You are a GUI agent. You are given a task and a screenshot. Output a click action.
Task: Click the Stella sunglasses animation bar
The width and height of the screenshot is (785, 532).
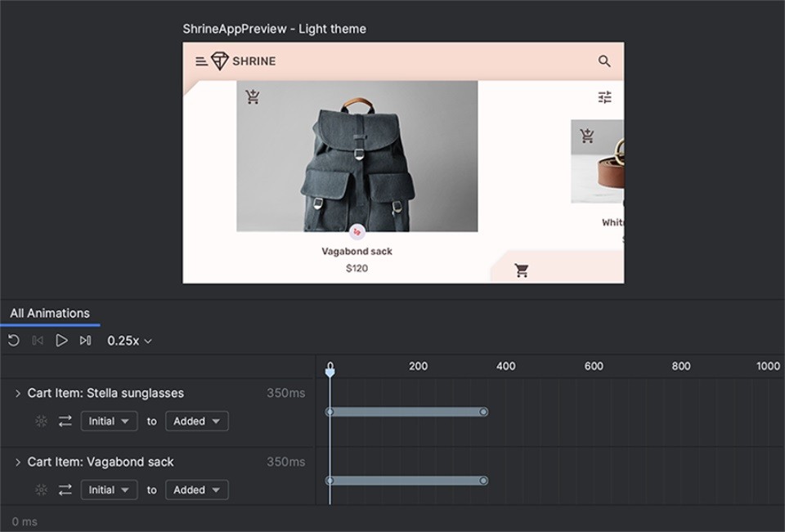pyautogui.click(x=406, y=412)
